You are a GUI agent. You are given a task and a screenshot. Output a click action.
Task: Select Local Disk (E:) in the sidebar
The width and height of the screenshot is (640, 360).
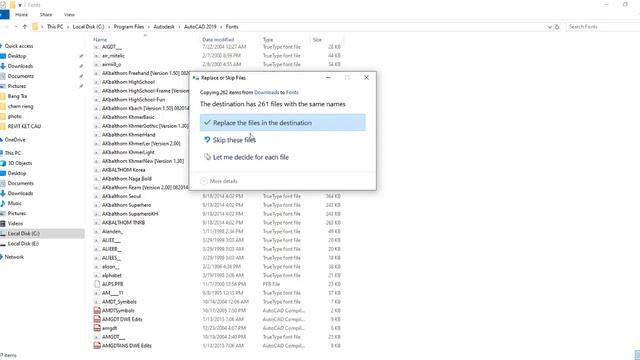point(23,244)
